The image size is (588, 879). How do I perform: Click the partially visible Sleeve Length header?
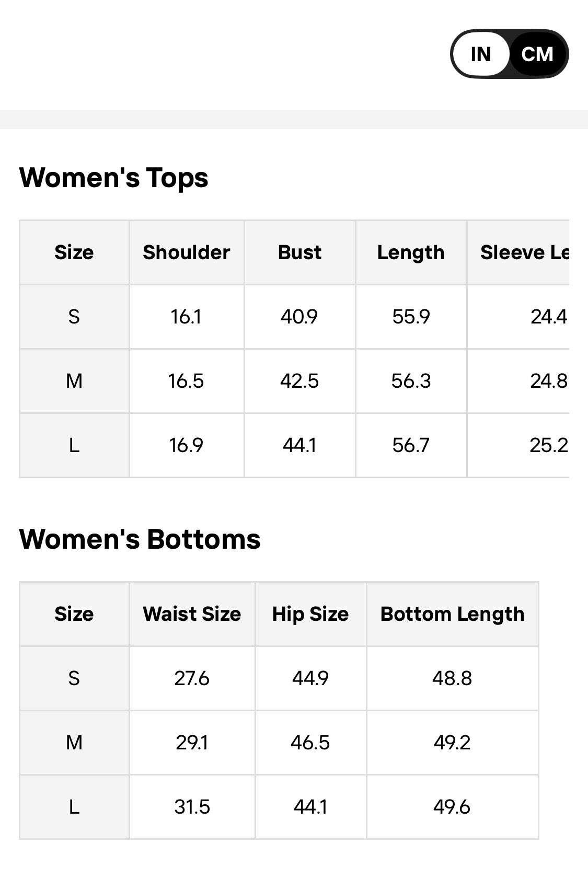tap(525, 252)
